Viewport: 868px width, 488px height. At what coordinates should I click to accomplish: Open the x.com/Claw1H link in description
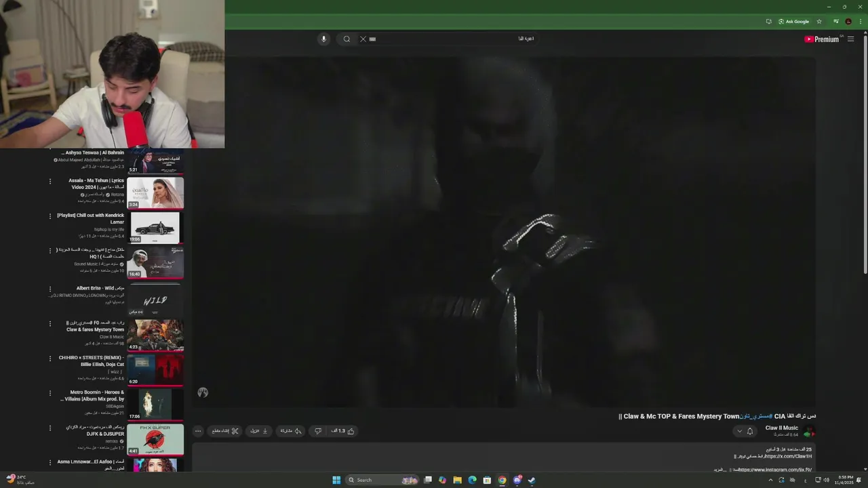pyautogui.click(x=788, y=456)
